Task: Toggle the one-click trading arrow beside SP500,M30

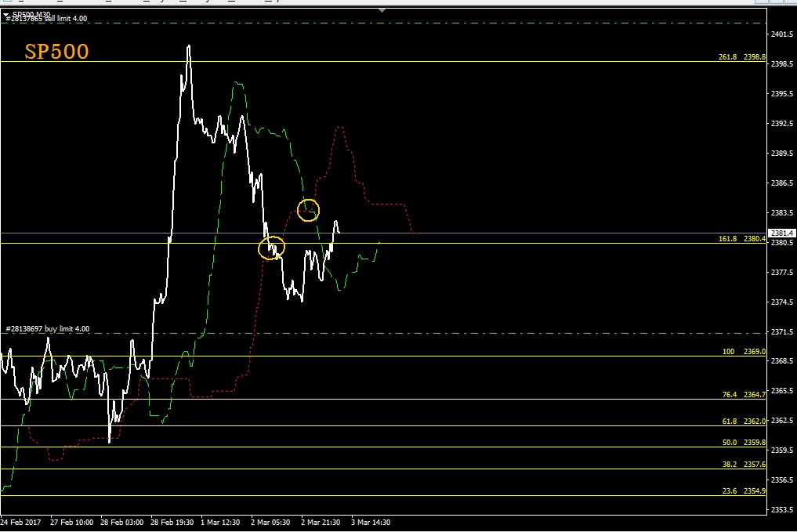Action: point(6,15)
